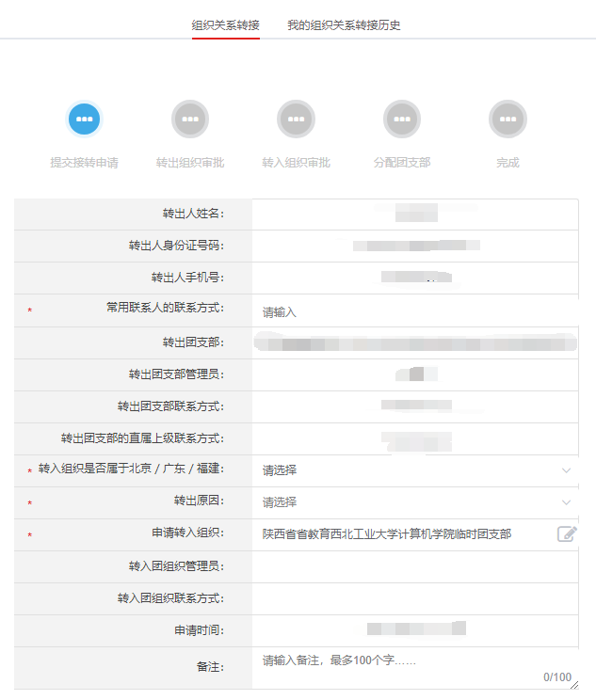Click the 转出人姓名 value cell
This screenshot has height=700, width=596.
(415, 215)
